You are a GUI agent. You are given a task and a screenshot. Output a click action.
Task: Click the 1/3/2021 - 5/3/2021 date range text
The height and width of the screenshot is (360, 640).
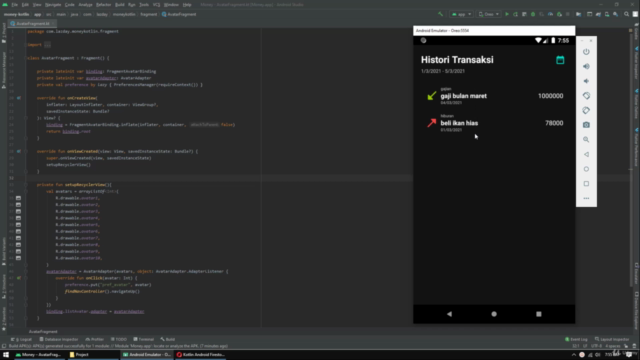pos(443,71)
